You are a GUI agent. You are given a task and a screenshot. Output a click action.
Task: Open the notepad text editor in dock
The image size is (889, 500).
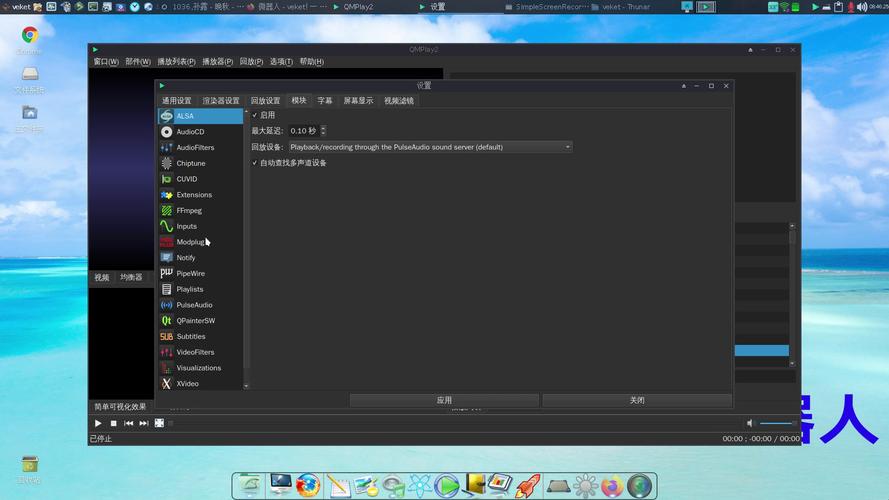[x=339, y=486]
